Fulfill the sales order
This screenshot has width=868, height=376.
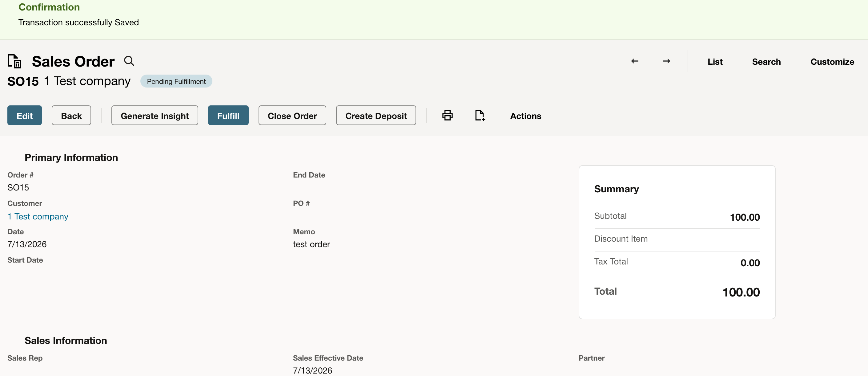pos(228,116)
